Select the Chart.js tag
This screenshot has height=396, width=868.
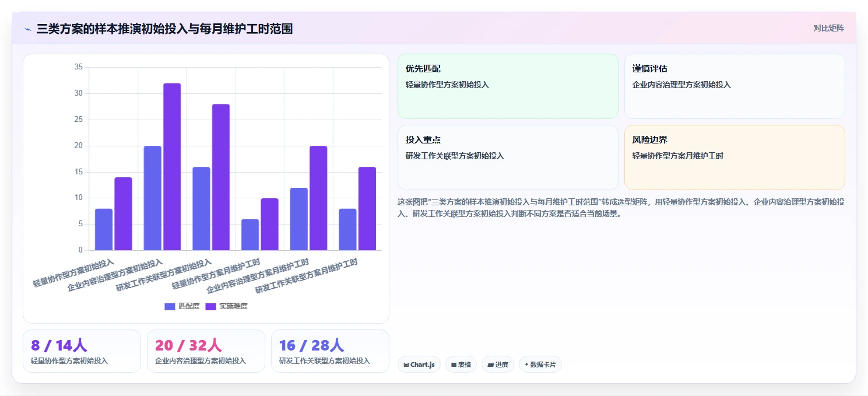(419, 365)
